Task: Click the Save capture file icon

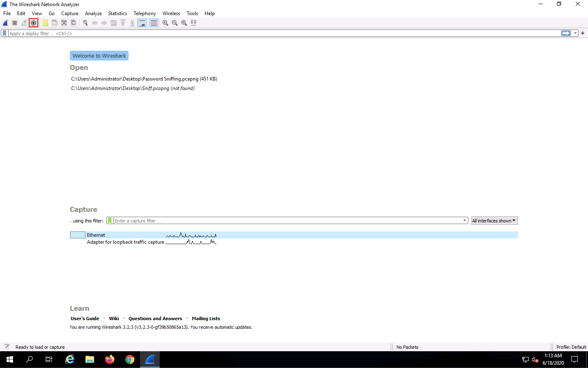Action: tap(55, 23)
